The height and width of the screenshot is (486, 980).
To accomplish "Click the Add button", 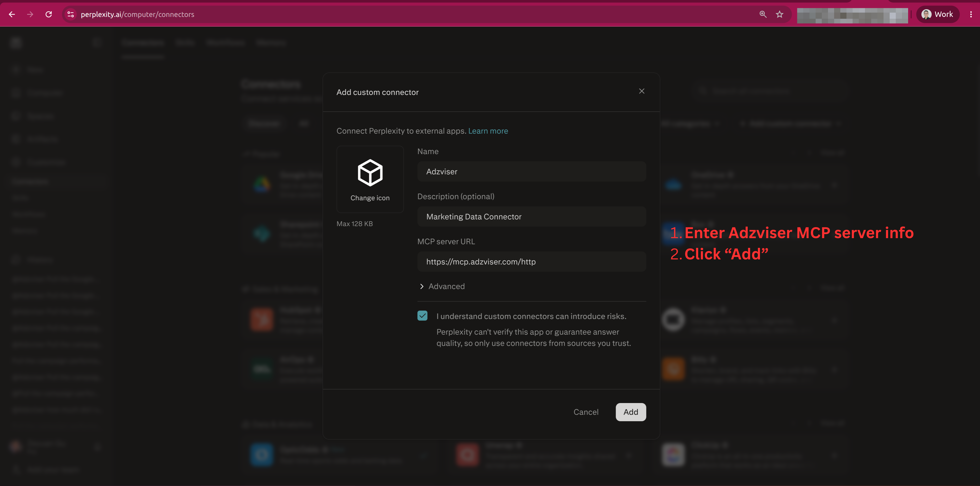I will pos(631,412).
